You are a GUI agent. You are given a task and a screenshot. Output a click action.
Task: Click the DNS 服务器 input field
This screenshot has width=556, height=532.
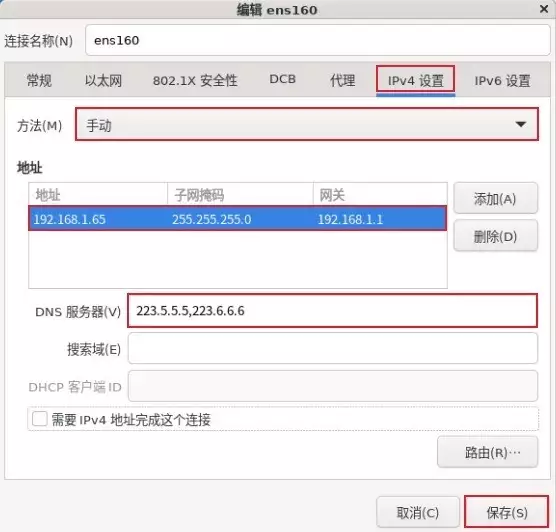(x=332, y=311)
